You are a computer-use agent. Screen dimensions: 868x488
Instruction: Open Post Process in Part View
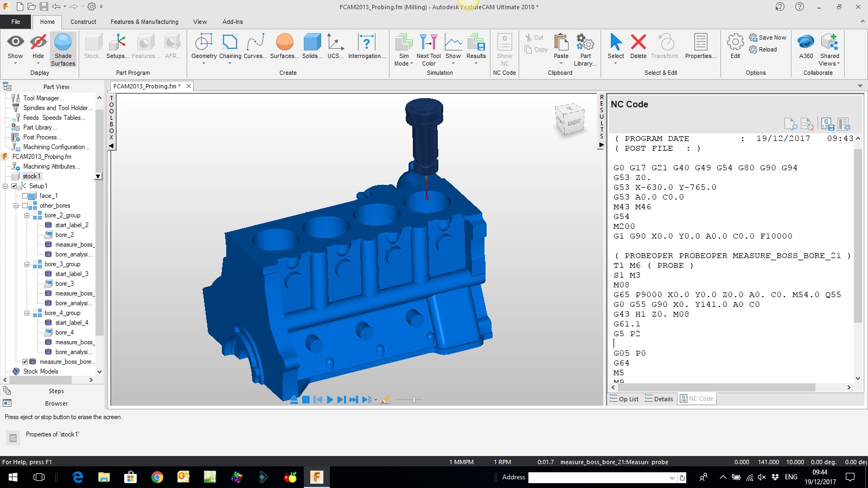[42, 137]
